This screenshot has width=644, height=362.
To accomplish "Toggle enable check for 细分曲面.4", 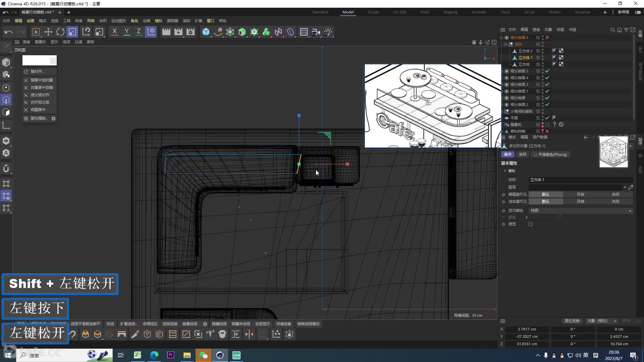I will click(547, 78).
